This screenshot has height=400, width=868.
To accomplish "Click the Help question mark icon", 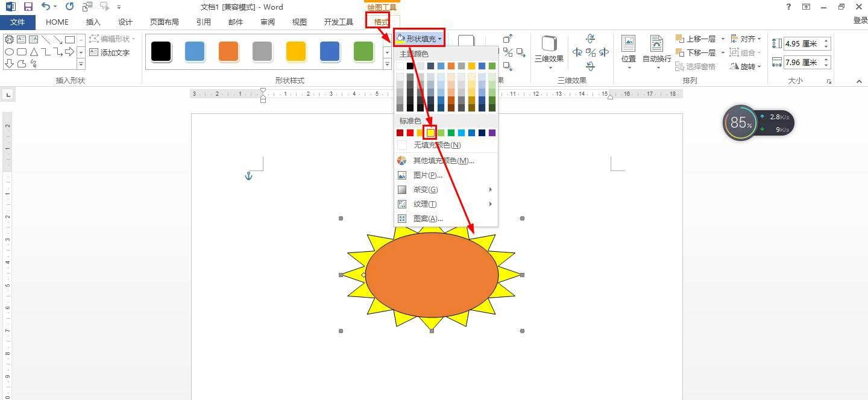I will (789, 7).
